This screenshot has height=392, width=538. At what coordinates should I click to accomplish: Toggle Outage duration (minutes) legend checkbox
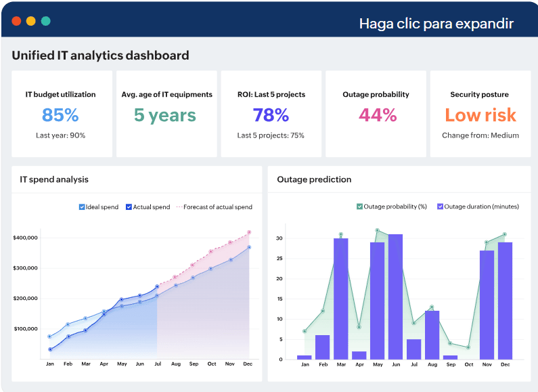(x=441, y=206)
